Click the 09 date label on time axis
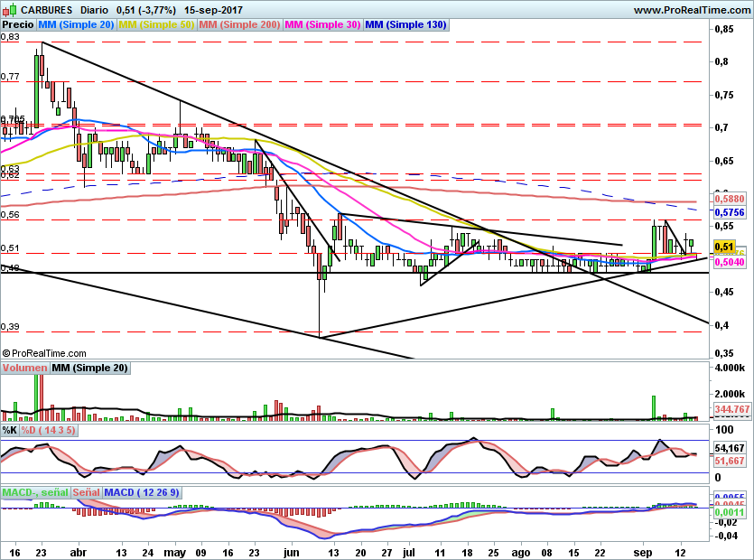This screenshot has height=560, width=754. point(200,552)
